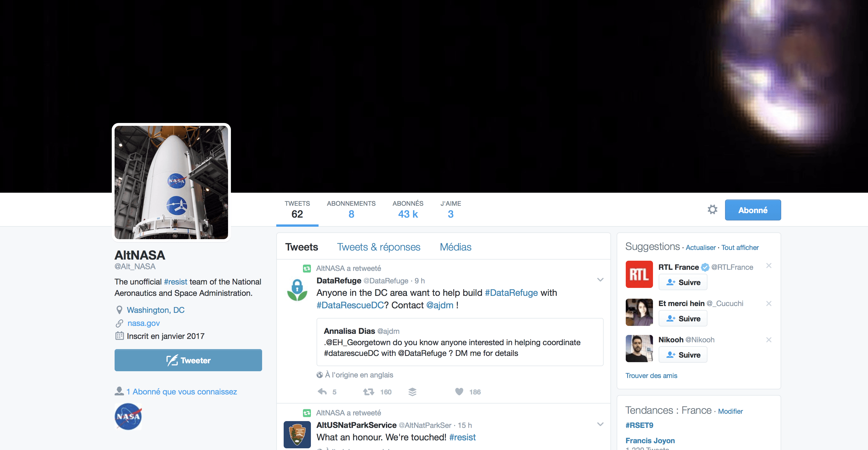
Task: Like the DataRefuge tweet with the heart icon
Action: coord(459,391)
